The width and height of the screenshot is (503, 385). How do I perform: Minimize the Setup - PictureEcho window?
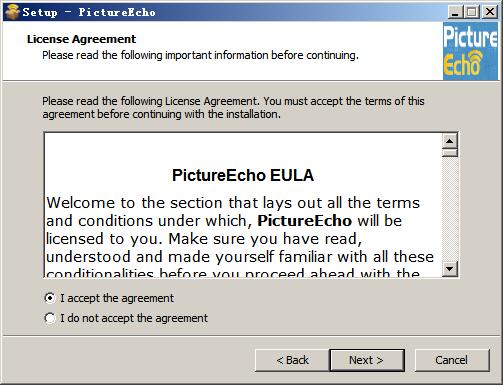click(455, 12)
